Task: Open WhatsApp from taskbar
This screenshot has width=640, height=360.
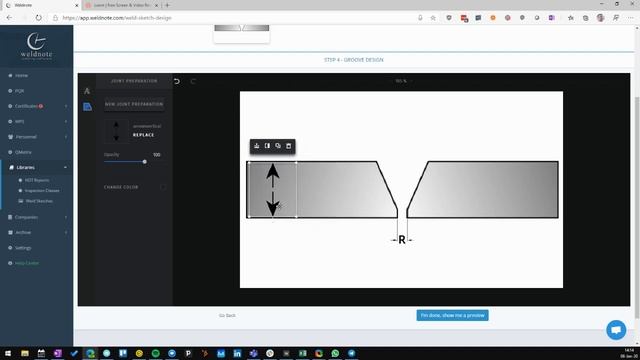Action: 335,353
